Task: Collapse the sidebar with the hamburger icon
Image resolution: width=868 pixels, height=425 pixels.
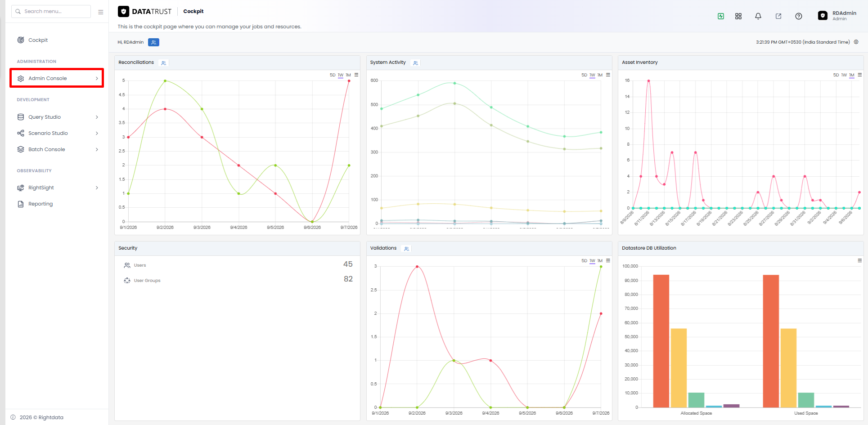Action: [101, 12]
